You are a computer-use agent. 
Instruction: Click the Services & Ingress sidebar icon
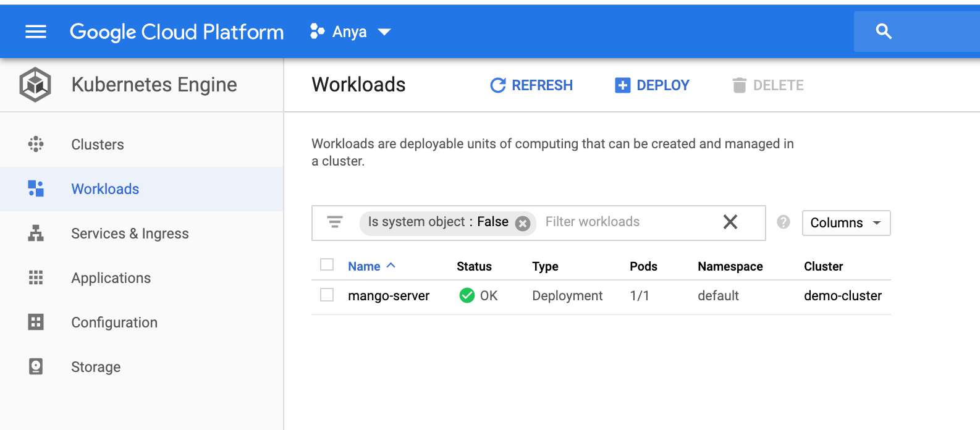36,233
